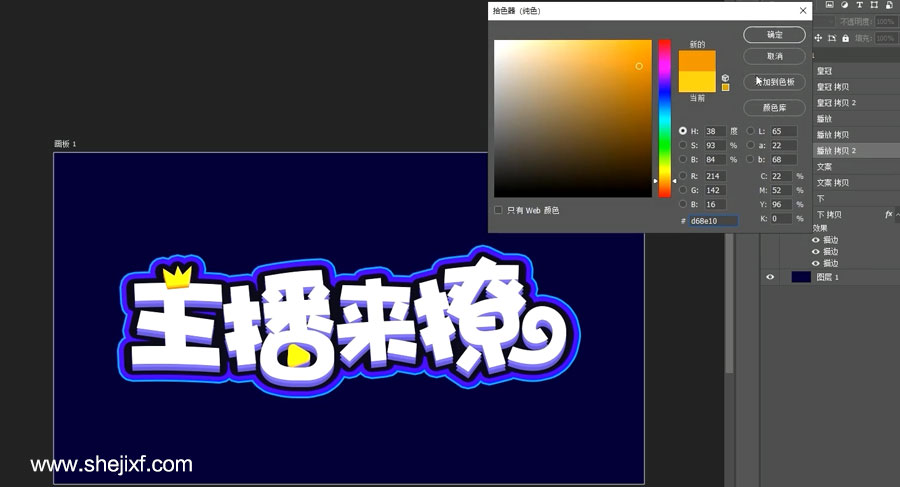
Task: Click the smart object filter icon
Action: 890,5
